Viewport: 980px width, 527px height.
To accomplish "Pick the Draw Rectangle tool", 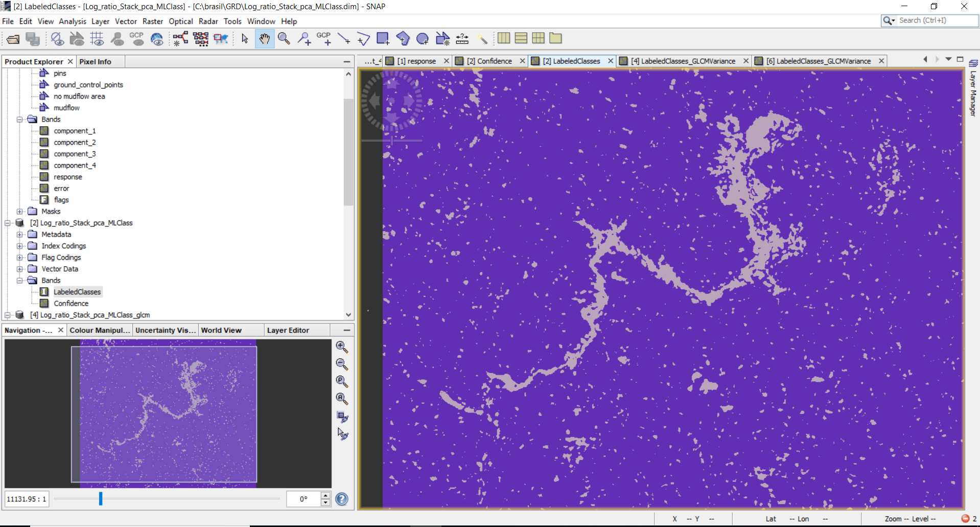I will pyautogui.click(x=383, y=39).
